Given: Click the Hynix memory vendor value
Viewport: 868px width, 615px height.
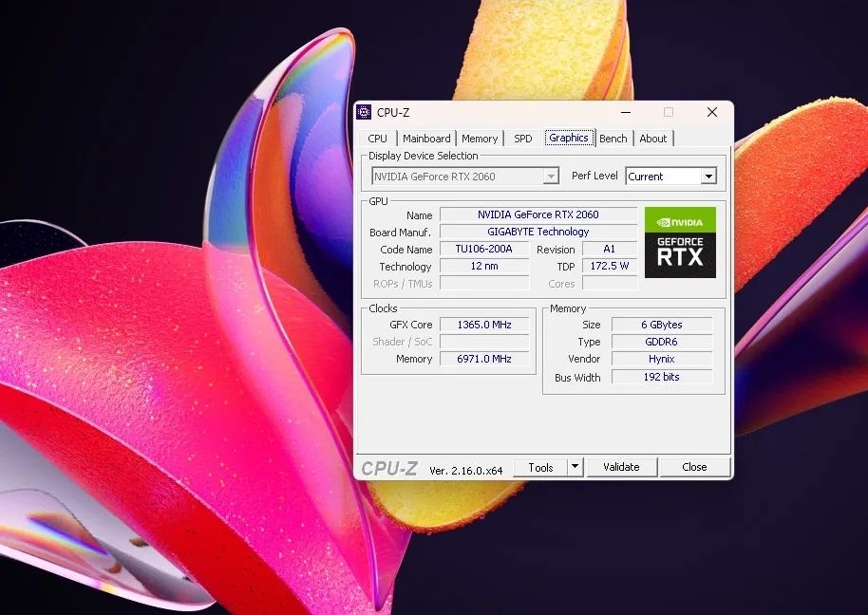Looking at the screenshot, I should pos(662,359).
